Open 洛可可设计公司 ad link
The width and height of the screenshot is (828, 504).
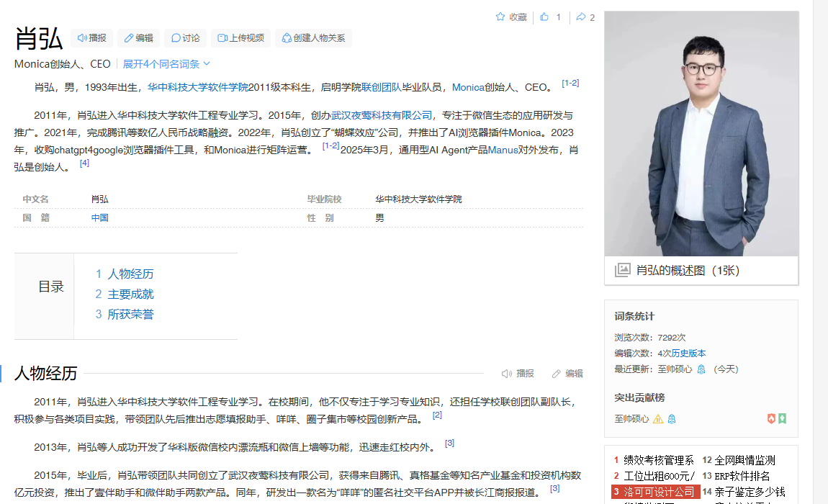point(659,492)
